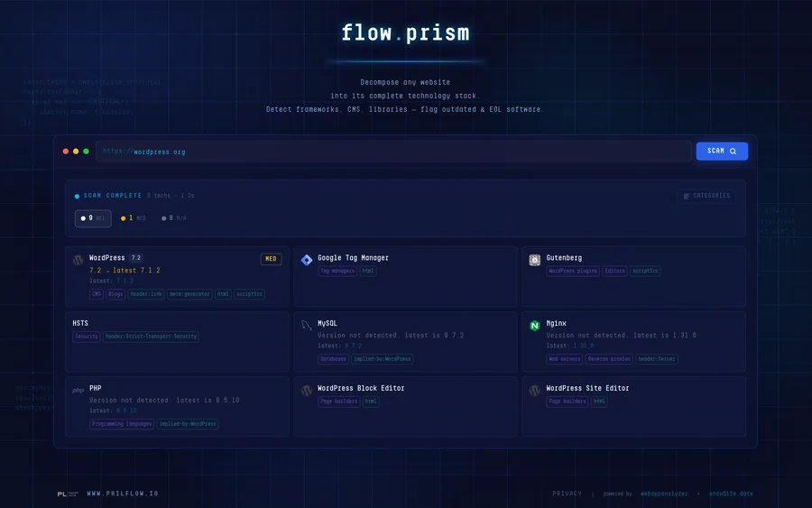Click the Google Tag Manager card title

tap(353, 258)
